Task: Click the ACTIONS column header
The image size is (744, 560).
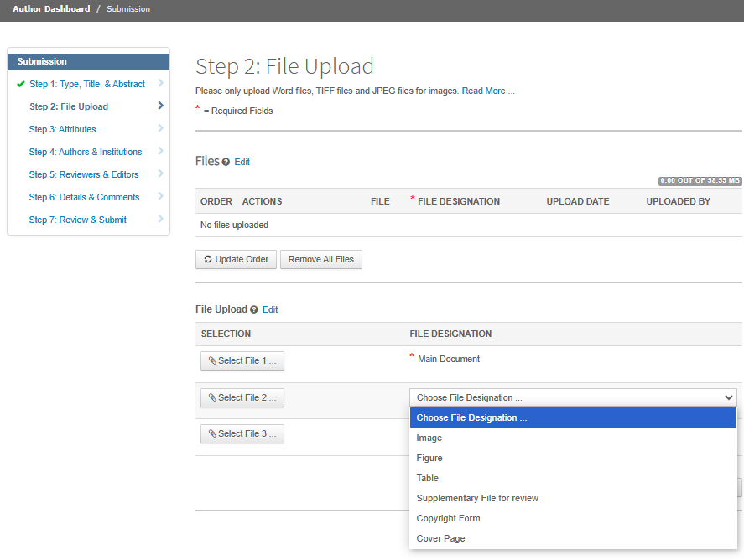Action: tap(262, 201)
